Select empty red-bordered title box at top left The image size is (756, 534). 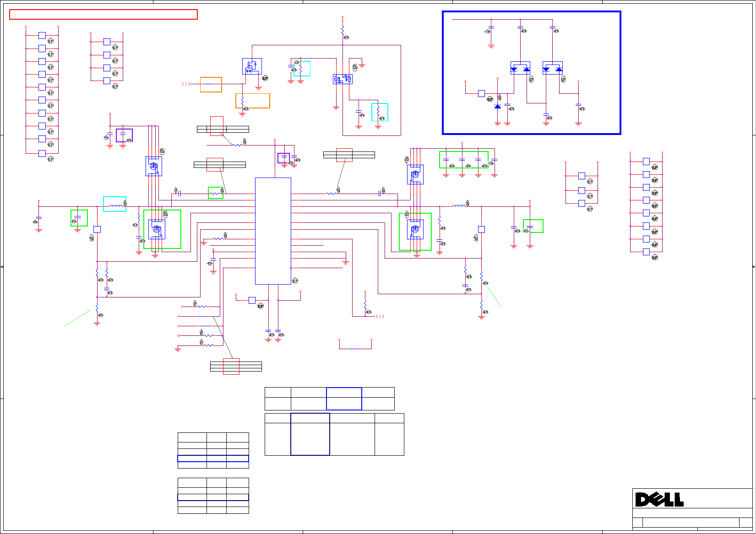click(x=103, y=15)
